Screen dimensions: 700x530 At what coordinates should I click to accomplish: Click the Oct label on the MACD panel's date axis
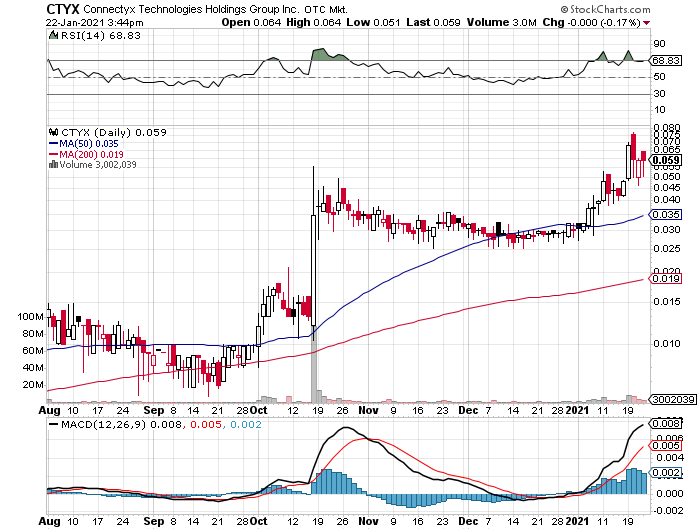(258, 521)
